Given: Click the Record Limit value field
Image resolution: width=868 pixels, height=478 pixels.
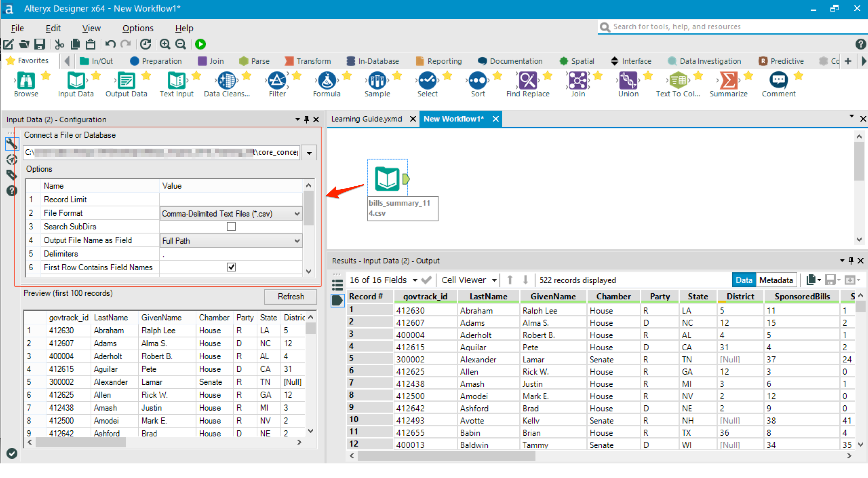Looking at the screenshot, I should 231,200.
